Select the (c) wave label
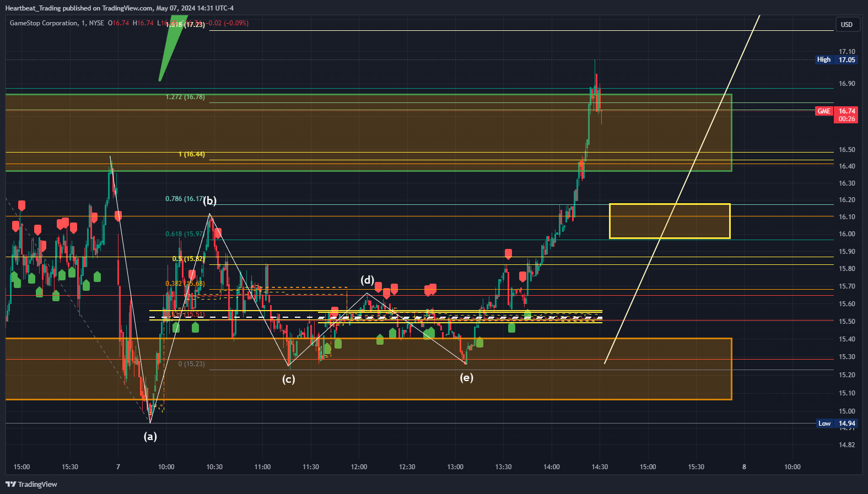Screen dimensions: 868x494 [x=289, y=379]
